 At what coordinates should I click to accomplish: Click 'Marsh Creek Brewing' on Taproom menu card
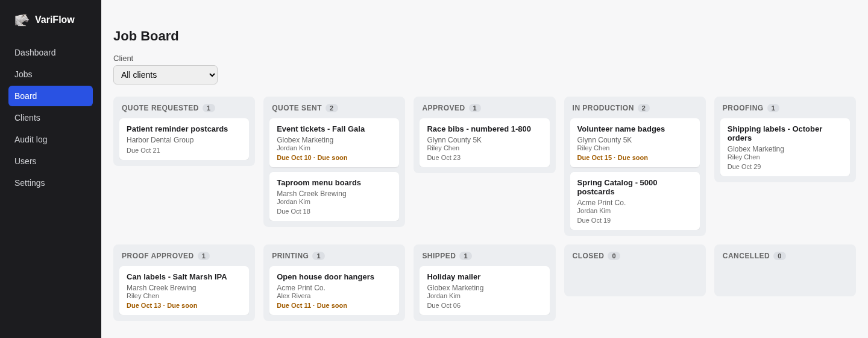[312, 194]
